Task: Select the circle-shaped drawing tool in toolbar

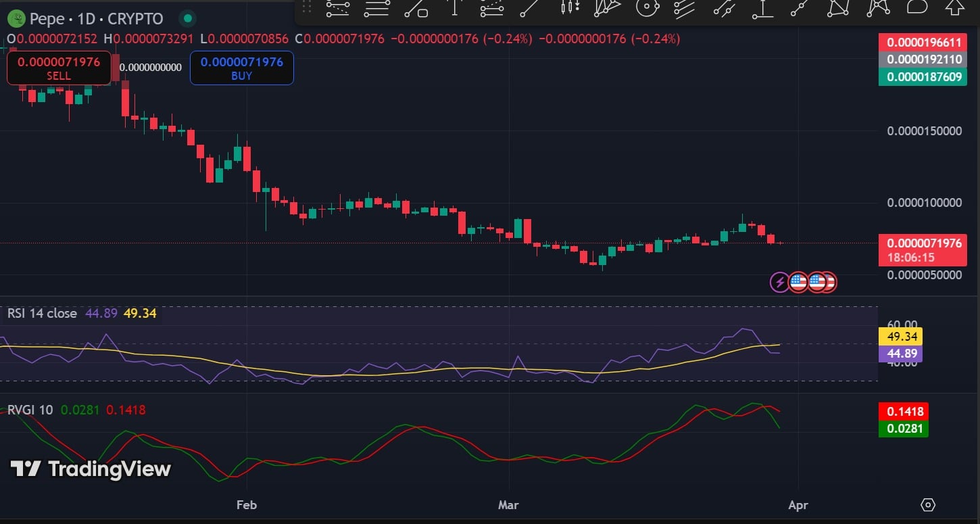Action: point(647,7)
